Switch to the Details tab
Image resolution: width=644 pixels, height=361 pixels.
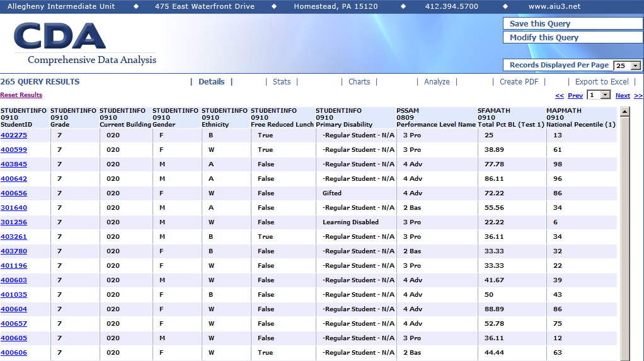pos(212,82)
